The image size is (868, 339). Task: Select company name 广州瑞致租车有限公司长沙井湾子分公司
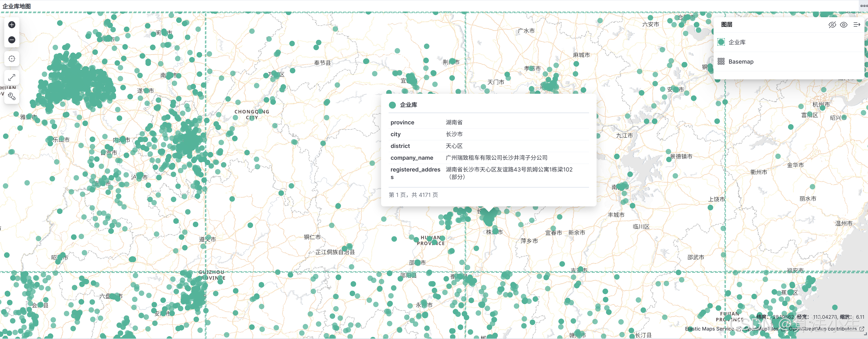click(x=496, y=158)
